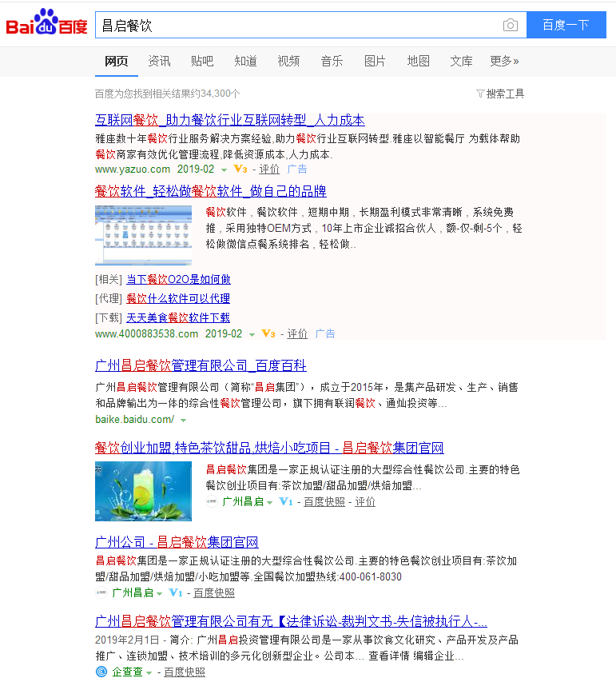Click V1 badge in 广州公司 result
The width and height of the screenshot is (616, 682).
click(x=176, y=592)
